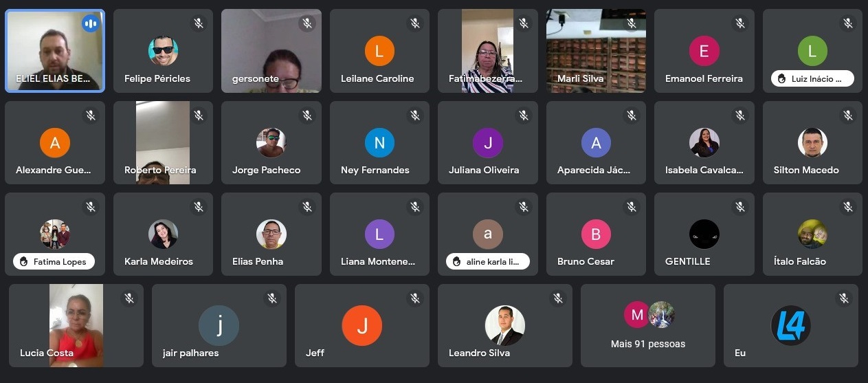
Task: Open the 'Mais 91 pessoas' participants tile
Action: click(648, 325)
